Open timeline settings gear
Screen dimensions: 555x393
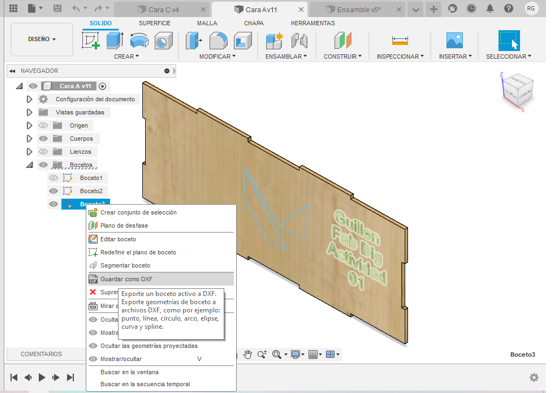[x=534, y=377]
